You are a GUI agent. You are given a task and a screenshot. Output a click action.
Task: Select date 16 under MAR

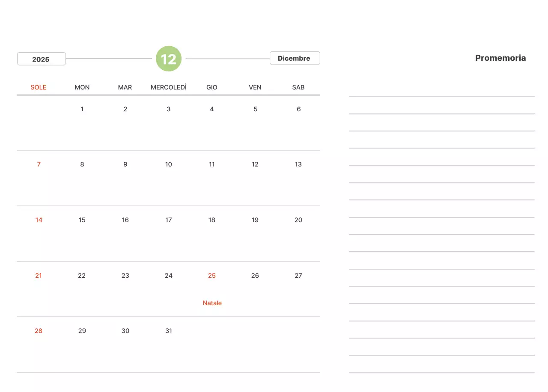click(125, 220)
